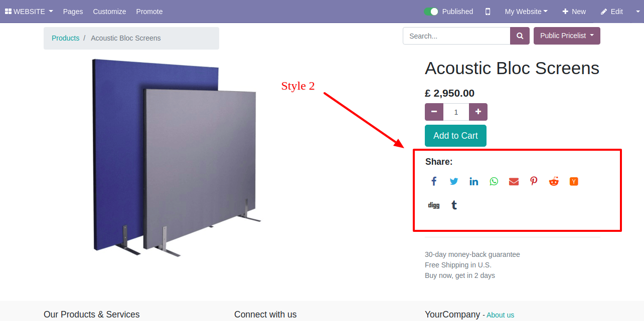This screenshot has width=644, height=321.
Task: Share product on Facebook
Action: (x=434, y=181)
